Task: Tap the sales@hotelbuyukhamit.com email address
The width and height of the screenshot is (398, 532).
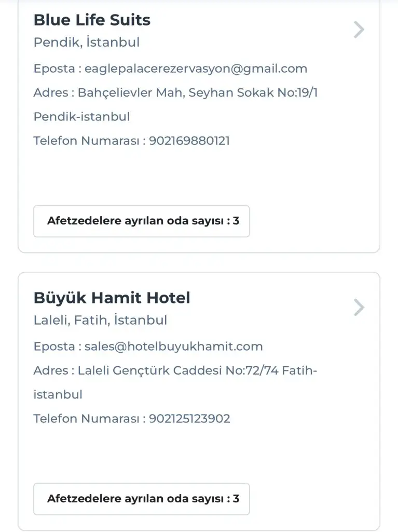Action: pyautogui.click(x=173, y=347)
